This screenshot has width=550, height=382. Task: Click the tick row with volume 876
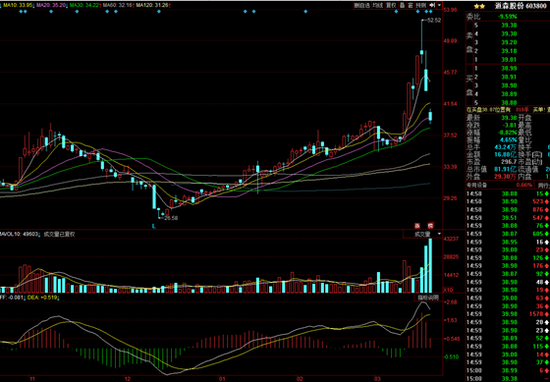coord(508,210)
